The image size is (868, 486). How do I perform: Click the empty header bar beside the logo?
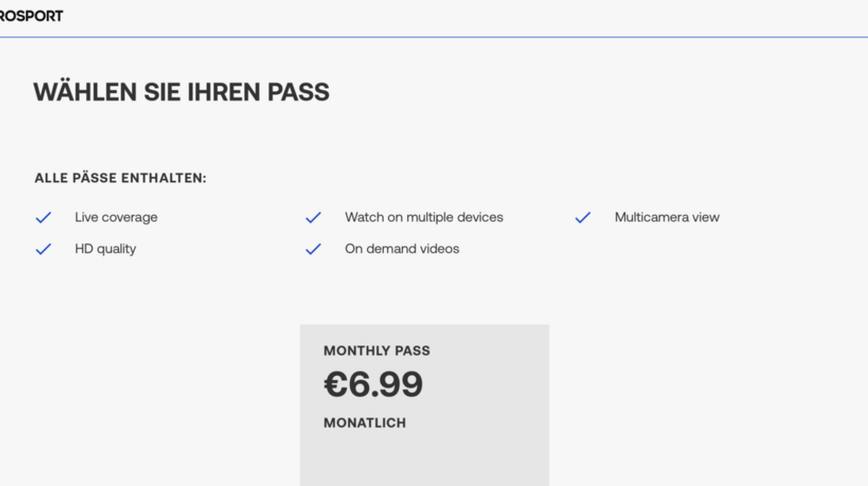tap(465, 16)
